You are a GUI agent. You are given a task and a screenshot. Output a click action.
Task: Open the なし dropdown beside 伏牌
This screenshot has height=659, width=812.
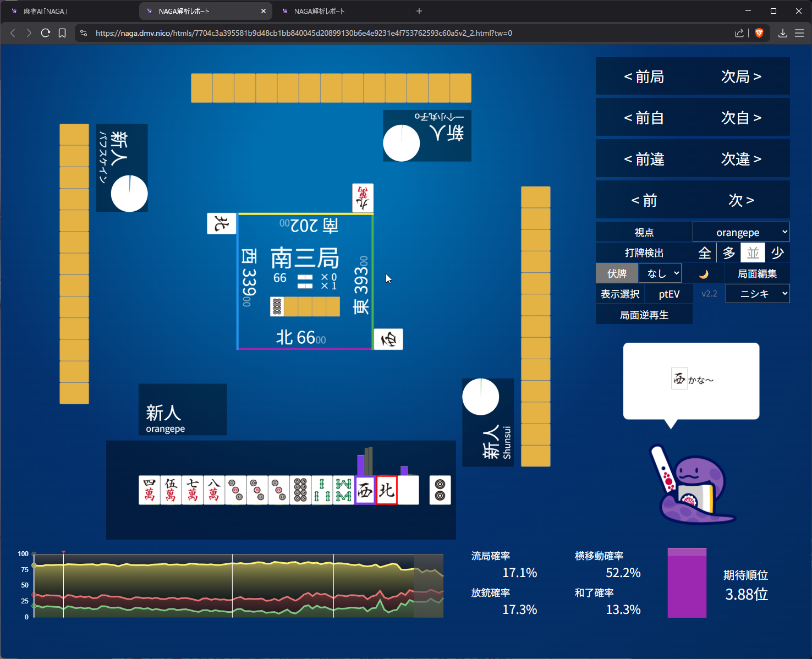click(660, 273)
